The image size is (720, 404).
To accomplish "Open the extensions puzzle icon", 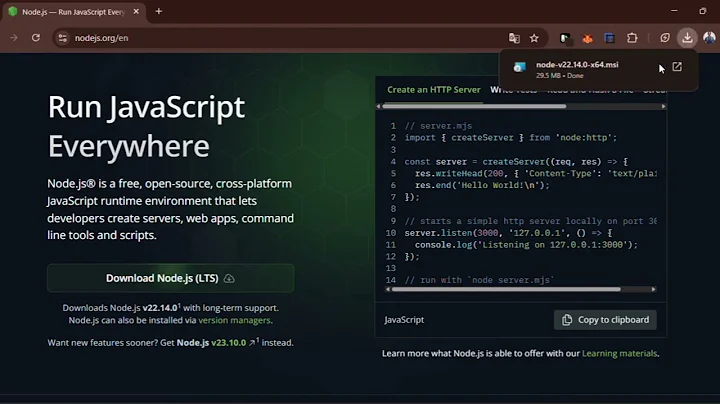I will coord(632,38).
